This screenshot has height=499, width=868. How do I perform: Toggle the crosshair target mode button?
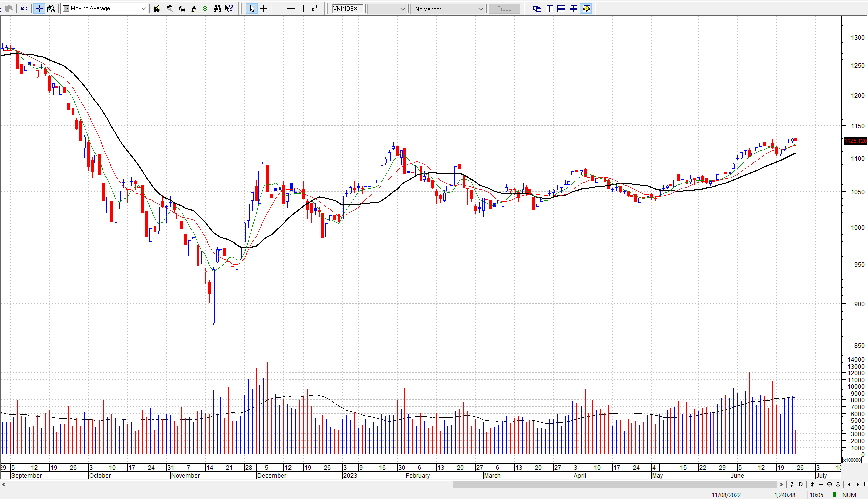tap(39, 9)
